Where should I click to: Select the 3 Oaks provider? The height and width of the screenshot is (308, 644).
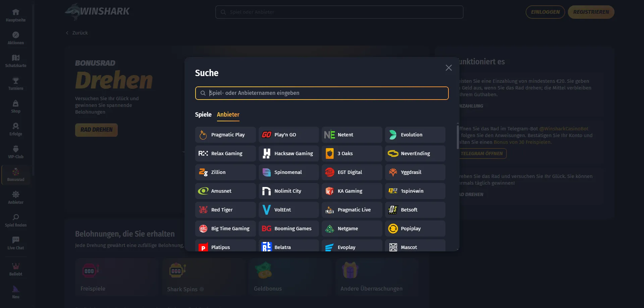tap(352, 153)
